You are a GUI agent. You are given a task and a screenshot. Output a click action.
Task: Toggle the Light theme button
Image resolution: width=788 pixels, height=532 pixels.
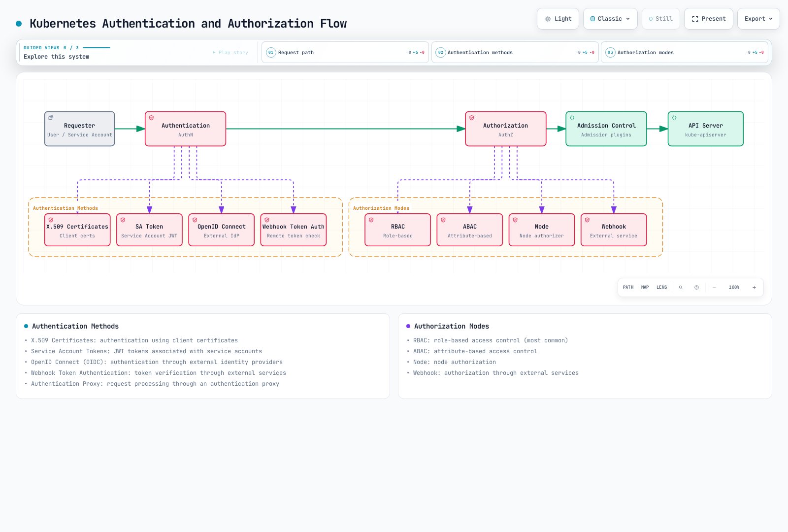558,19
